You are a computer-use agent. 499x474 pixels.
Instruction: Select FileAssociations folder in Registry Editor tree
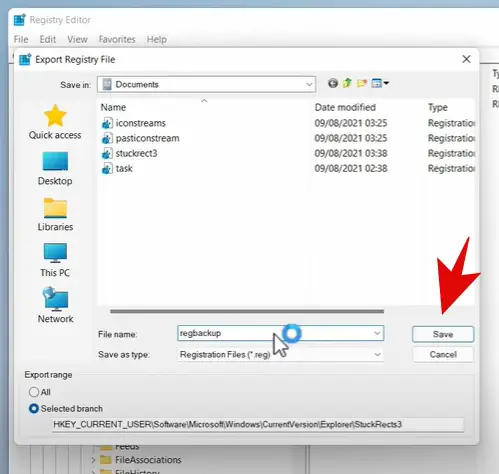tap(148, 460)
